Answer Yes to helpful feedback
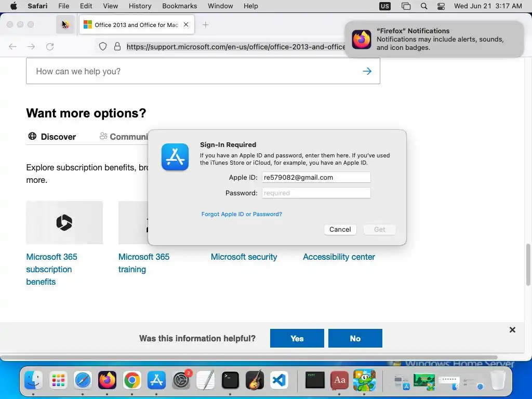This screenshot has height=399, width=532. tap(297, 338)
